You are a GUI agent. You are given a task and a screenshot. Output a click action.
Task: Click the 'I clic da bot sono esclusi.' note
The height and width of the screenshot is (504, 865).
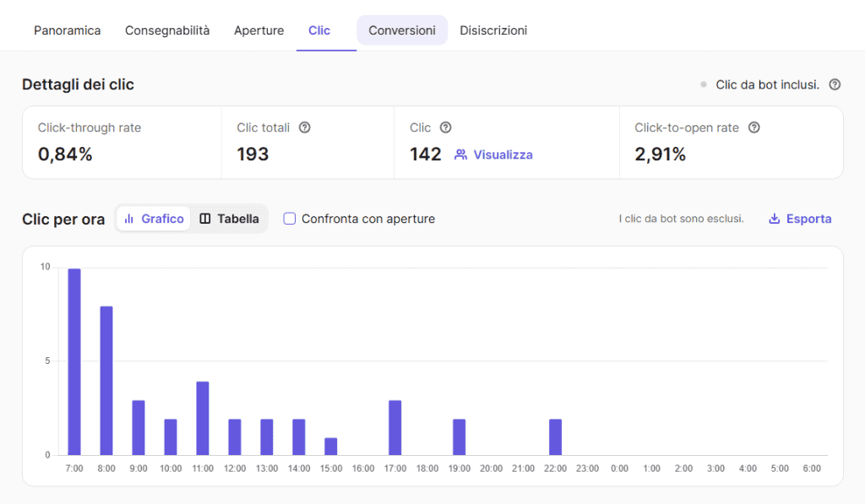682,219
